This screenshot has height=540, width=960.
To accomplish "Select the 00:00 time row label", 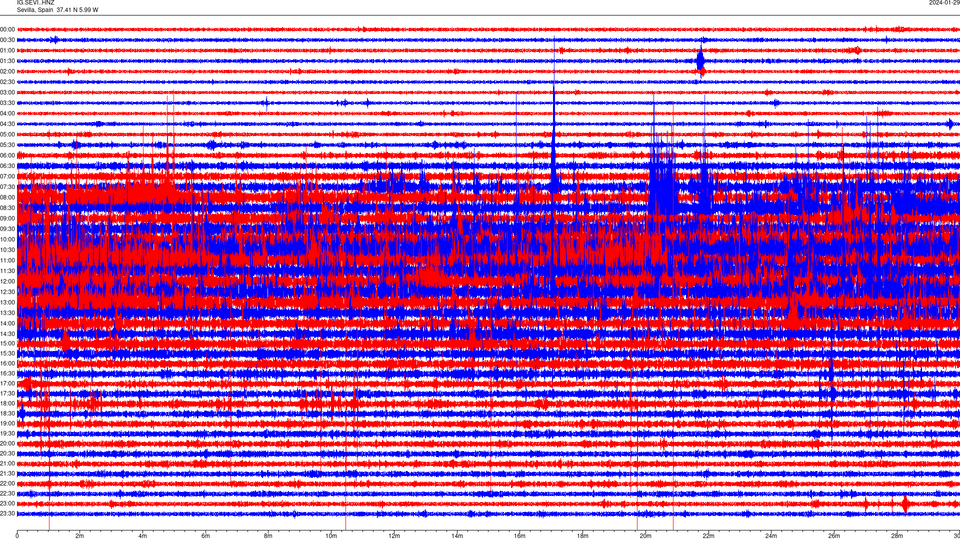I will point(7,29).
